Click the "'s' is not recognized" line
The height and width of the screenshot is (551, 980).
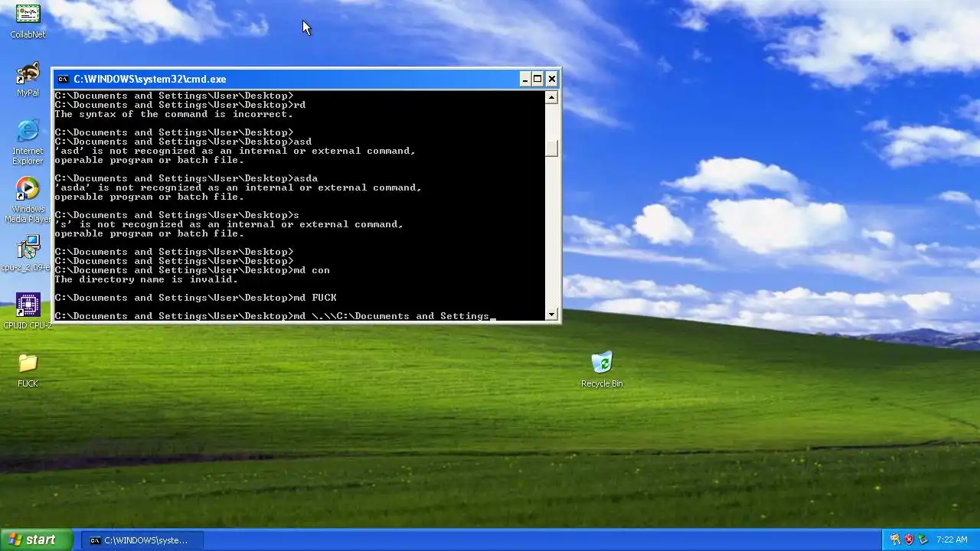(229, 224)
